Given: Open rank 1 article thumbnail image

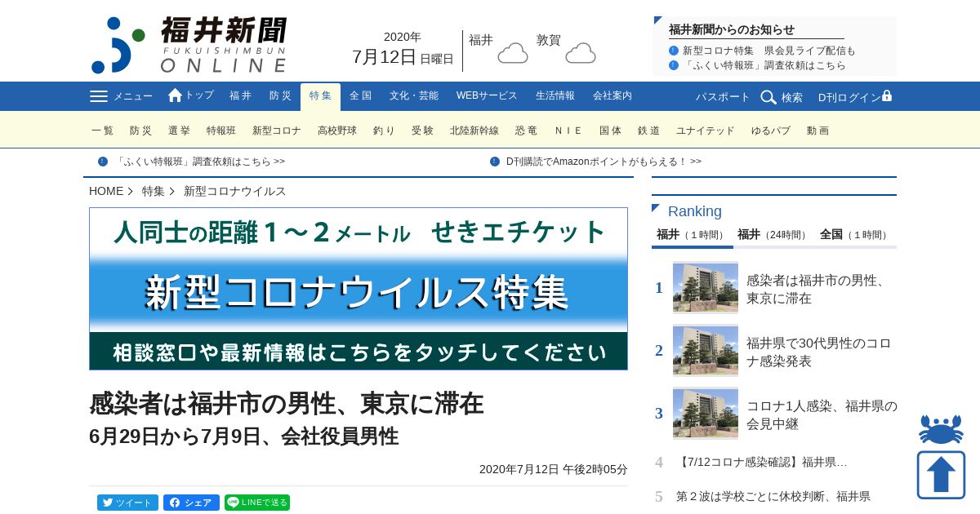Looking at the screenshot, I should coord(706,287).
